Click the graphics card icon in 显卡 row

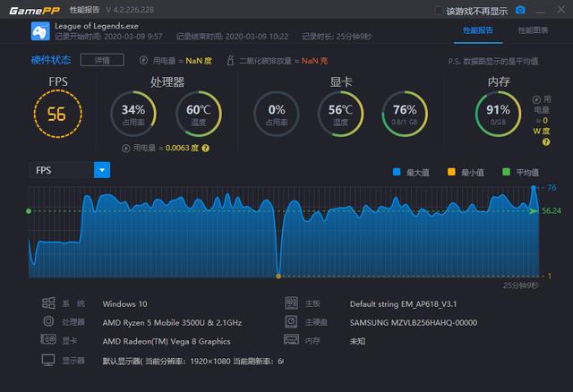(48, 339)
